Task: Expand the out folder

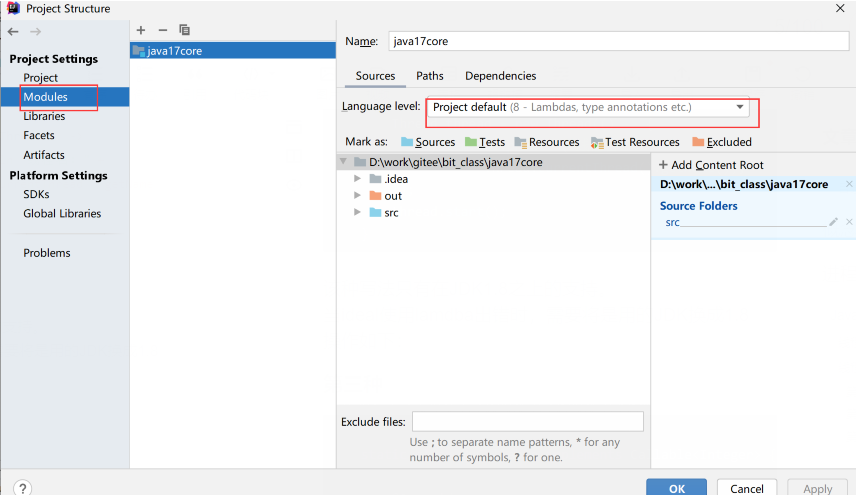Action: point(357,195)
